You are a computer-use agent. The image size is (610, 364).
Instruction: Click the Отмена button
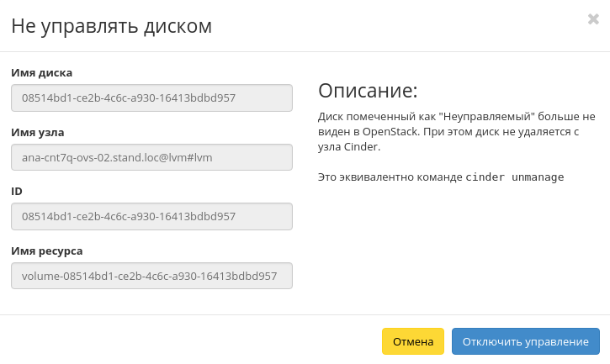pyautogui.click(x=412, y=341)
